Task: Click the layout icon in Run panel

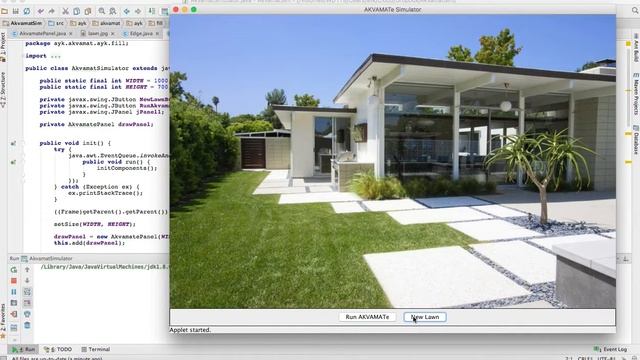Action: point(13,328)
